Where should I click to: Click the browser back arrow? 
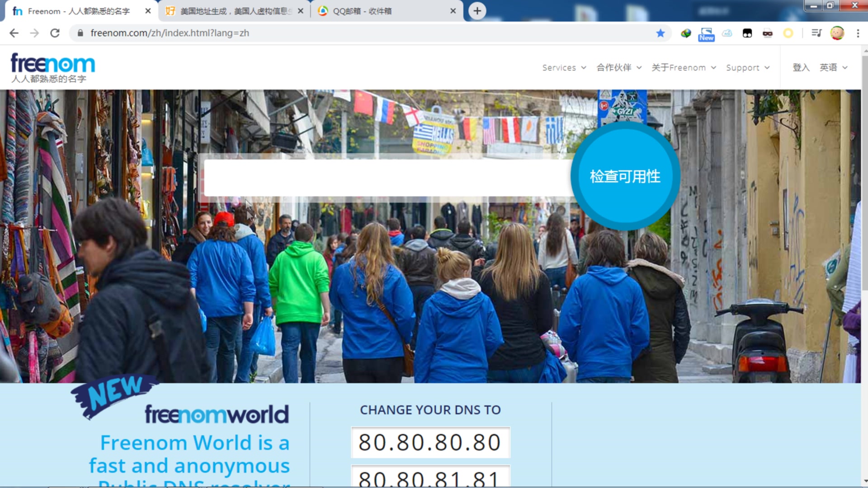click(x=14, y=33)
